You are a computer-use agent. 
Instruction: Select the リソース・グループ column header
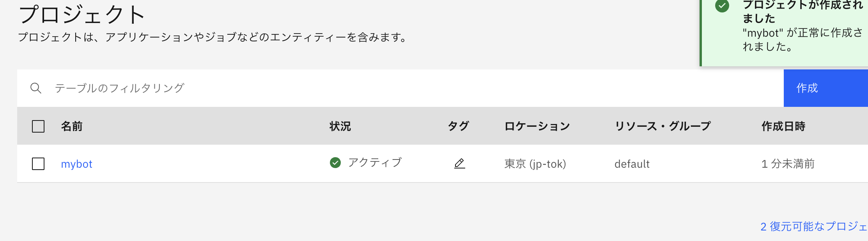pos(663,126)
